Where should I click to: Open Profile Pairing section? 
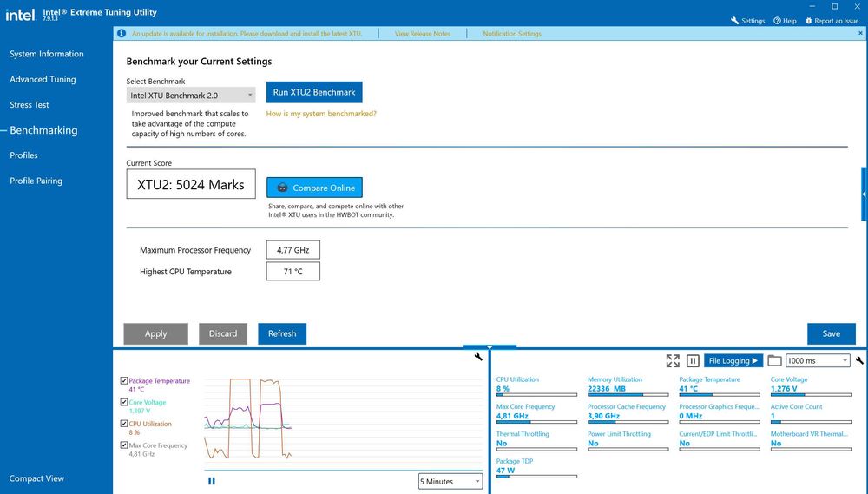(x=36, y=181)
